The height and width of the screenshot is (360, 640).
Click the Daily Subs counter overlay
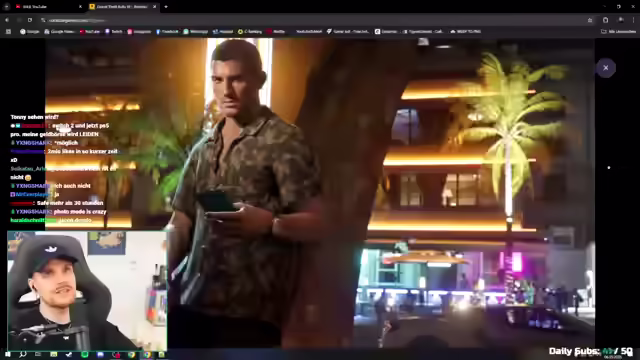(x=591, y=351)
